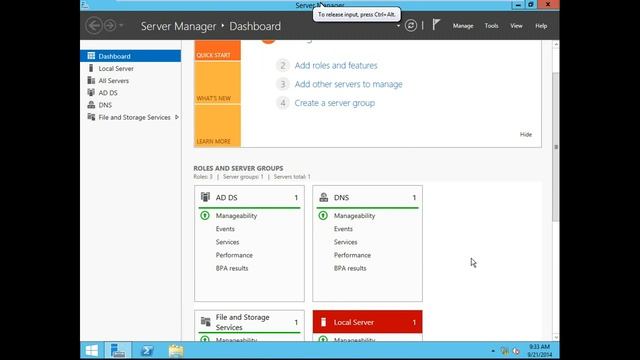Open File and Storage Services sidebar item

point(131,117)
